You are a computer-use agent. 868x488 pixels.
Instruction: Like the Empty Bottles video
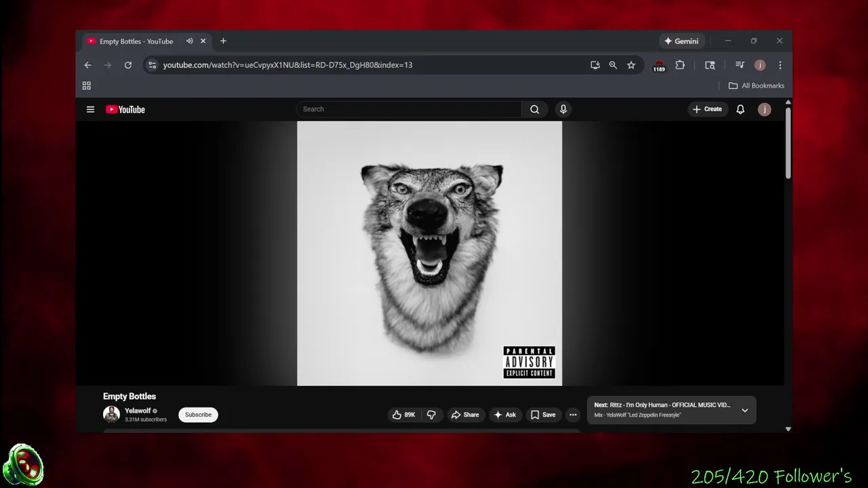click(x=404, y=415)
